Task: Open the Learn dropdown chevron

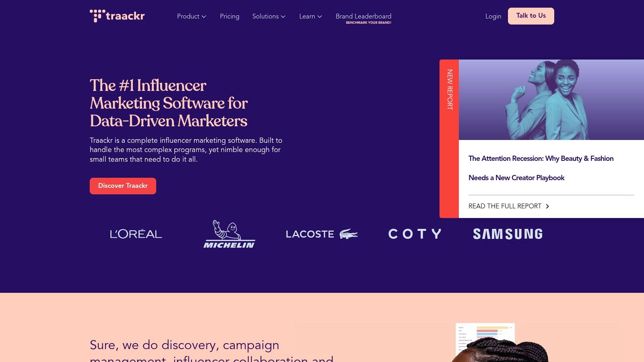Action: tap(320, 16)
